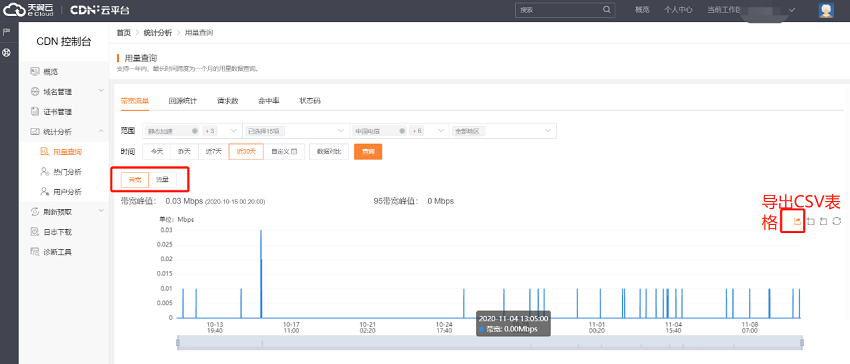Click the 0.03 Mbps peak spike in the chart
The height and width of the screenshot is (364, 850).
pyautogui.click(x=261, y=274)
